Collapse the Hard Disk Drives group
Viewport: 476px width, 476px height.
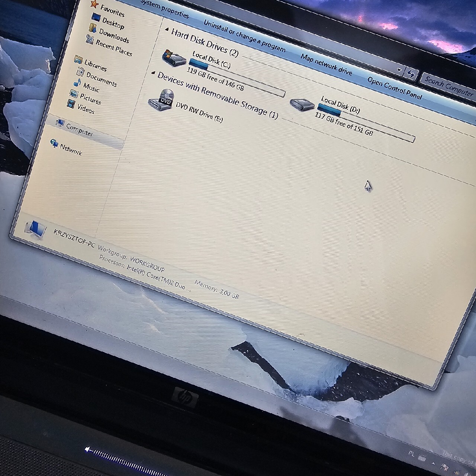(167, 29)
